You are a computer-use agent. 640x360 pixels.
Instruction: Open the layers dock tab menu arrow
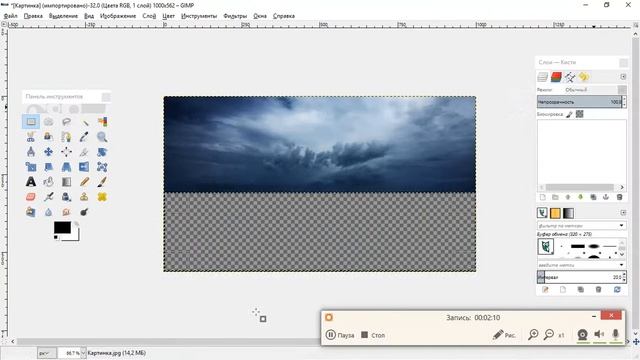tap(623, 77)
